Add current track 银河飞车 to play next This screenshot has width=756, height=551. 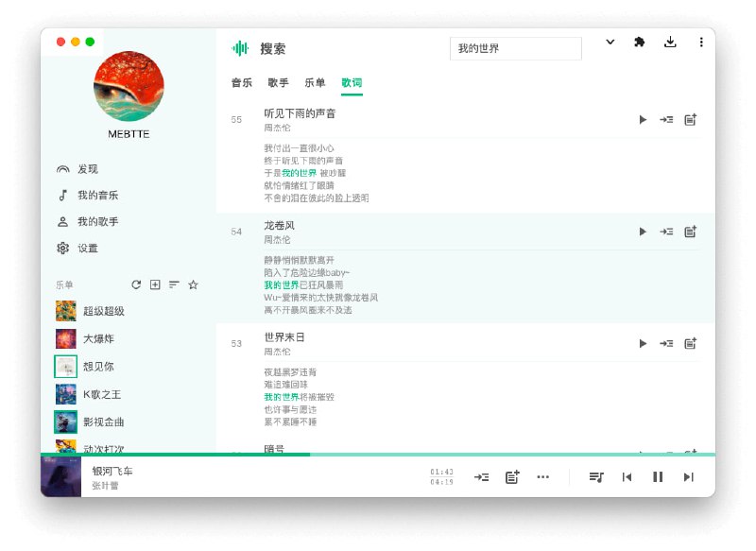coord(481,477)
